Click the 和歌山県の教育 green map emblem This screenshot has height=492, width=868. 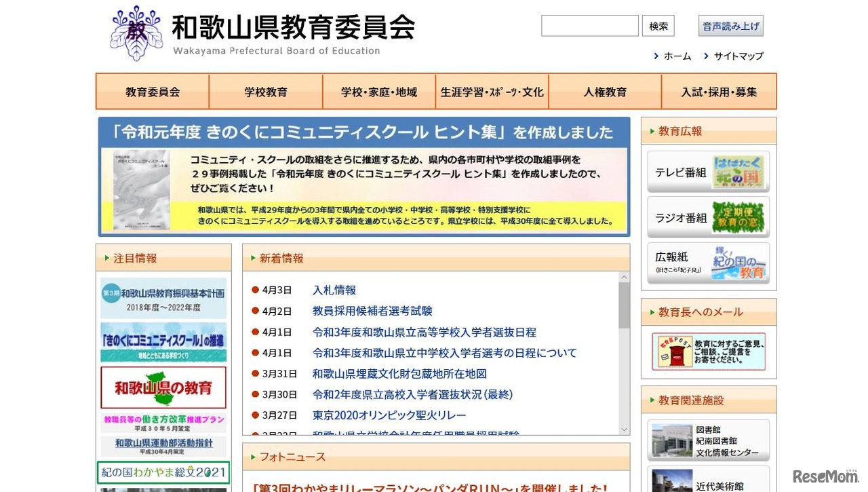click(163, 387)
